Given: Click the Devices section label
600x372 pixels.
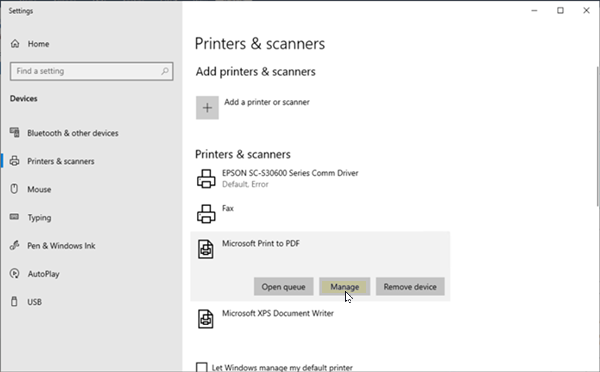Looking at the screenshot, I should 24,98.
